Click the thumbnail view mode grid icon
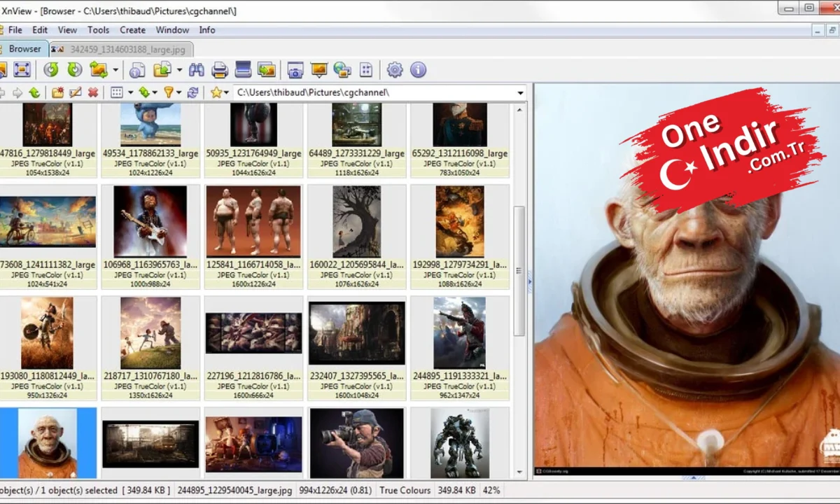840x504 pixels. tap(117, 92)
